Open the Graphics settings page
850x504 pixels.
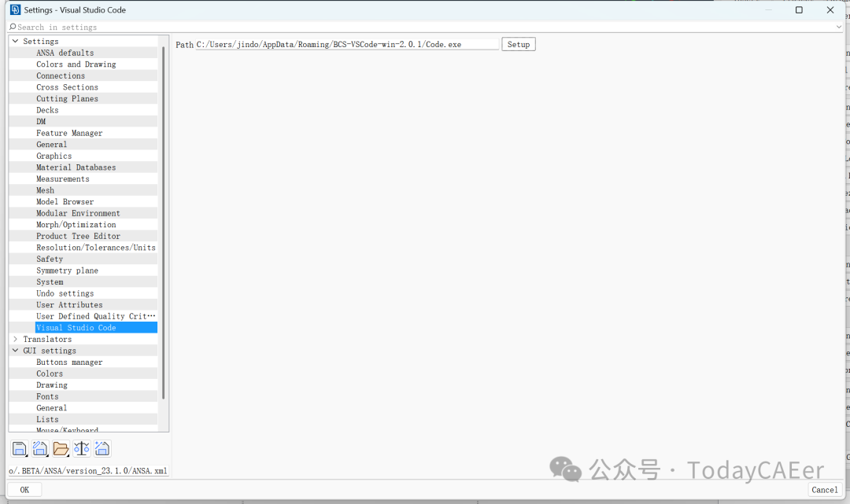[x=54, y=156]
